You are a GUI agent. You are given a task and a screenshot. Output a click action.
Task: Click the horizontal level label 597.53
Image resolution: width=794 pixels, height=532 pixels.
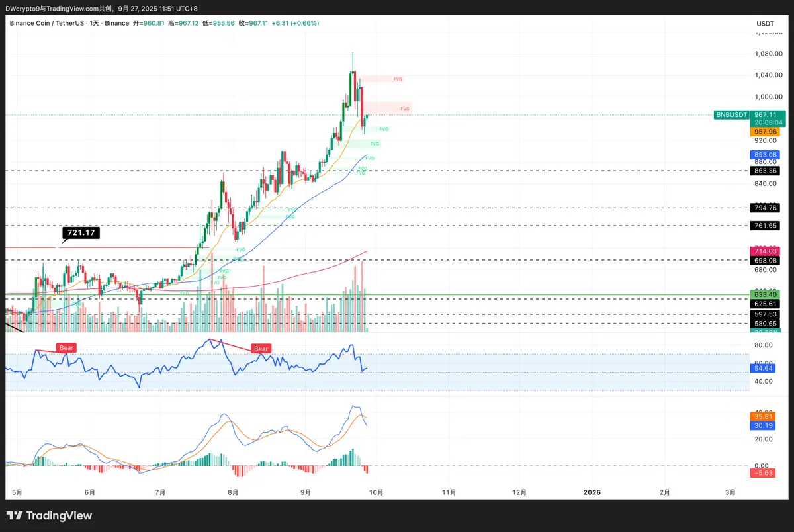coord(765,314)
